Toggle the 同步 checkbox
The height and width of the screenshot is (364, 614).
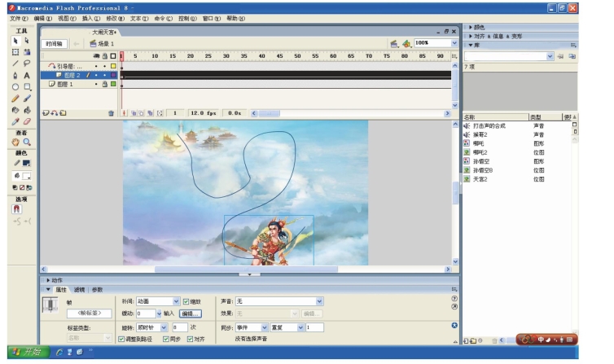pyautogui.click(x=165, y=339)
